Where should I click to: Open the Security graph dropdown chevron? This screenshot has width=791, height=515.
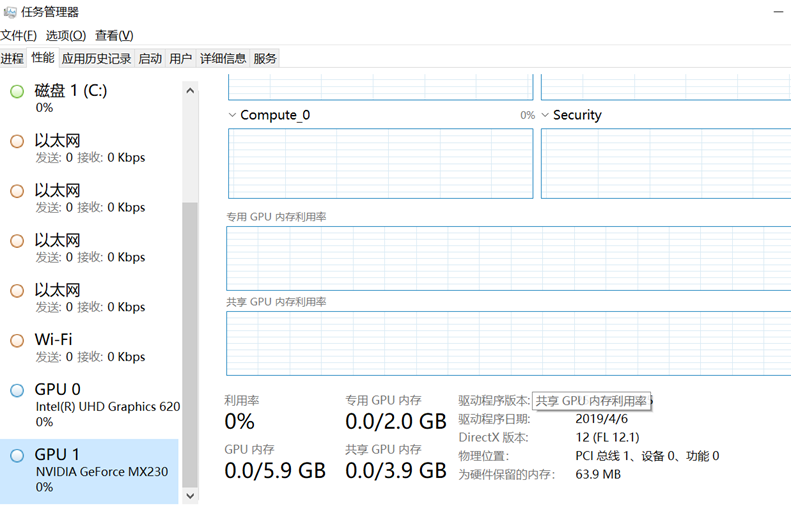(546, 115)
